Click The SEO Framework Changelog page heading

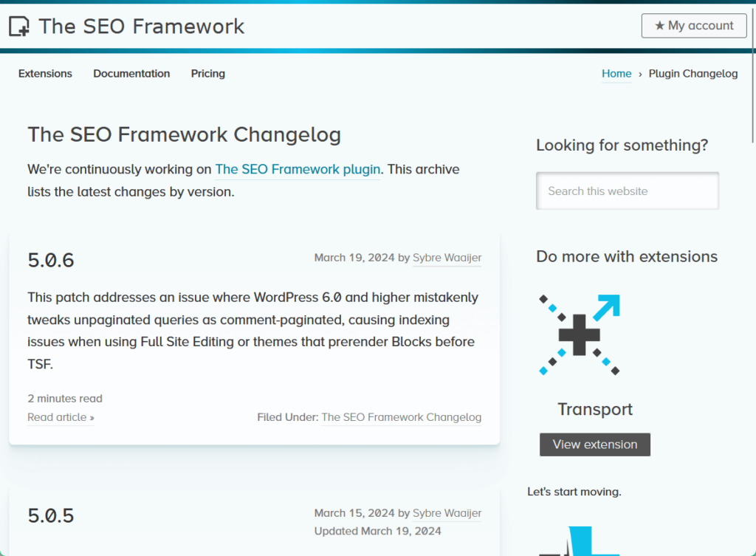point(184,134)
